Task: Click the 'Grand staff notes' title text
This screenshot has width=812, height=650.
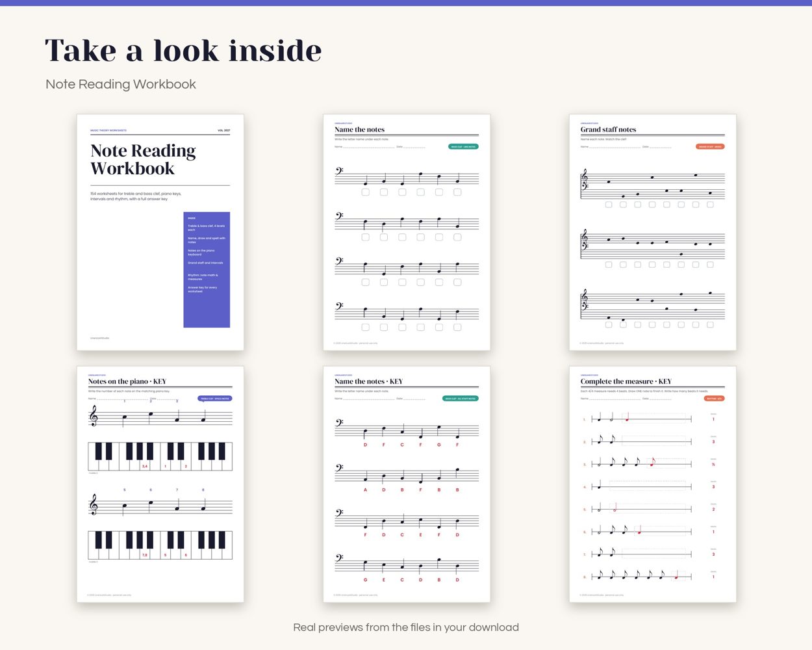Action: point(609,129)
